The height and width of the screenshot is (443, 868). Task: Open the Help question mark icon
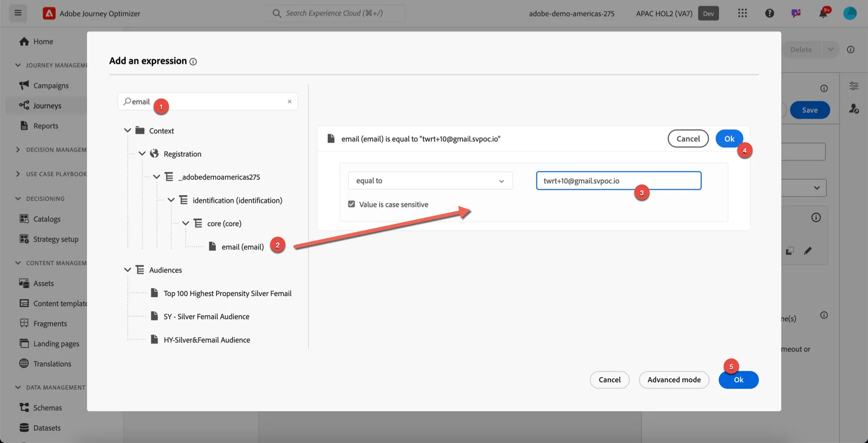pos(770,13)
